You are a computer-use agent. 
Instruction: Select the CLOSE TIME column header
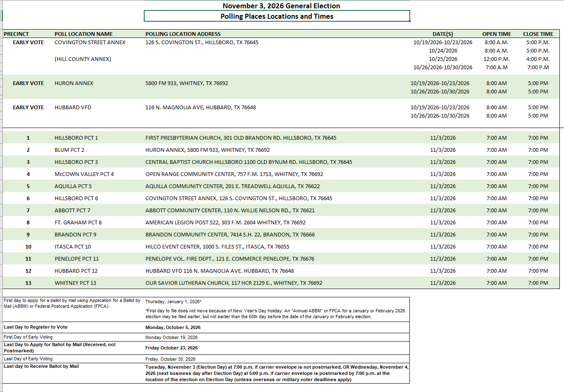(x=538, y=34)
